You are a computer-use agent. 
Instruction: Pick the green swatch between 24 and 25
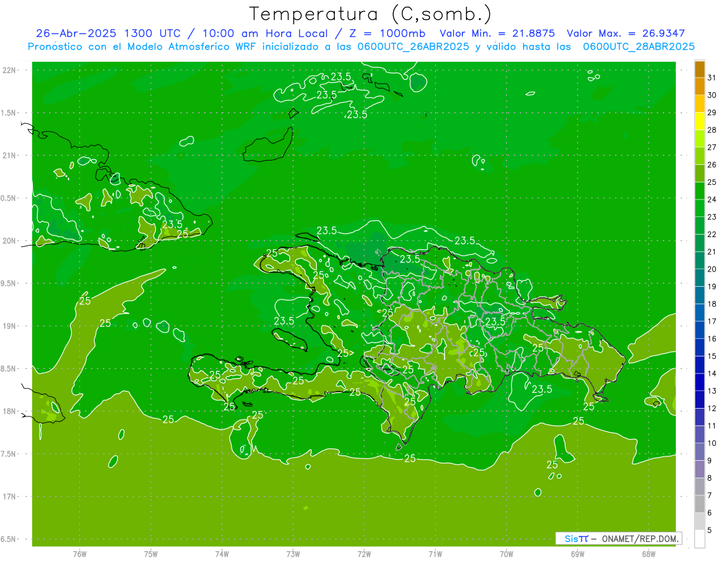pyautogui.click(x=699, y=191)
